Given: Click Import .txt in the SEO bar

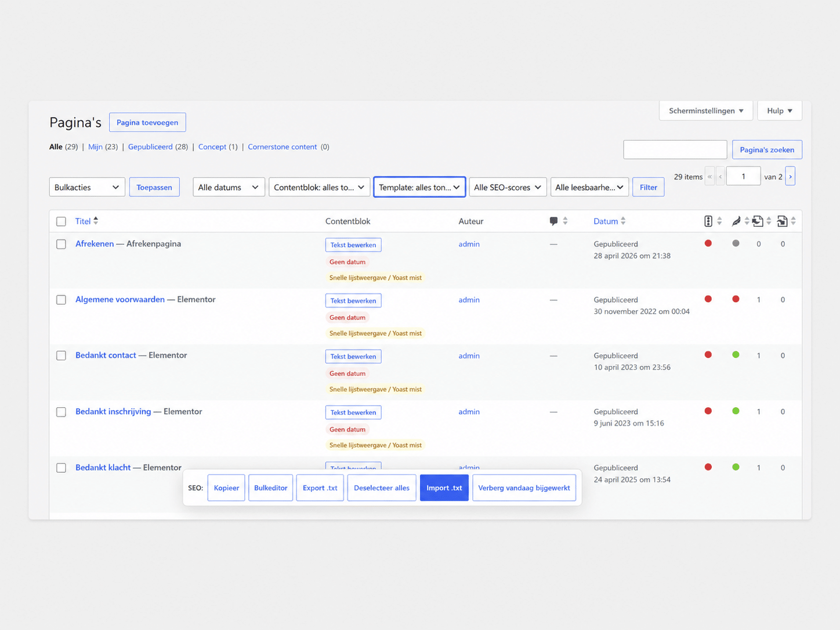Looking at the screenshot, I should (x=444, y=488).
